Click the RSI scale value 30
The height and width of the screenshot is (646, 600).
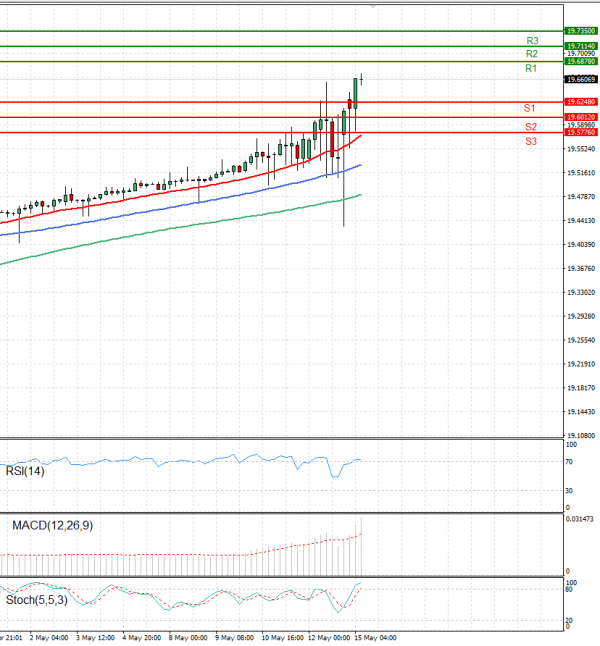tap(569, 491)
